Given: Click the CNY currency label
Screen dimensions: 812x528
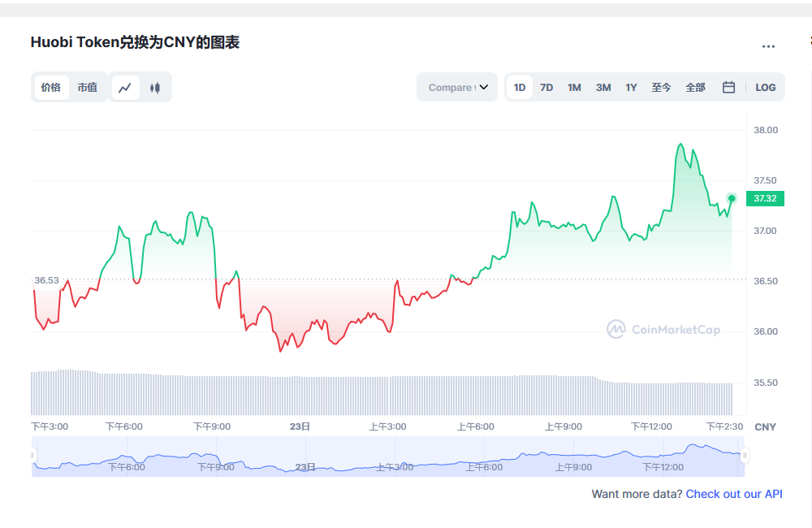Looking at the screenshot, I should point(766,427).
